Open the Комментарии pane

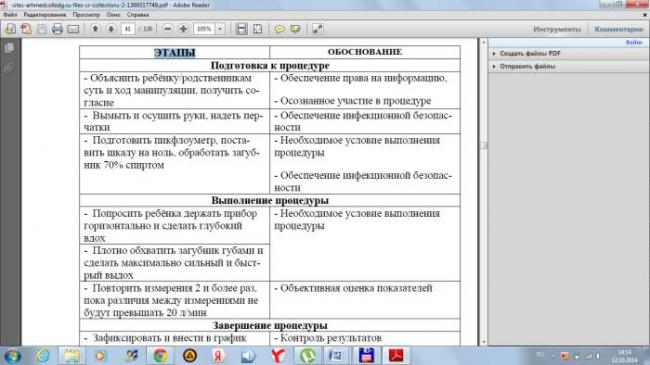[x=618, y=29]
